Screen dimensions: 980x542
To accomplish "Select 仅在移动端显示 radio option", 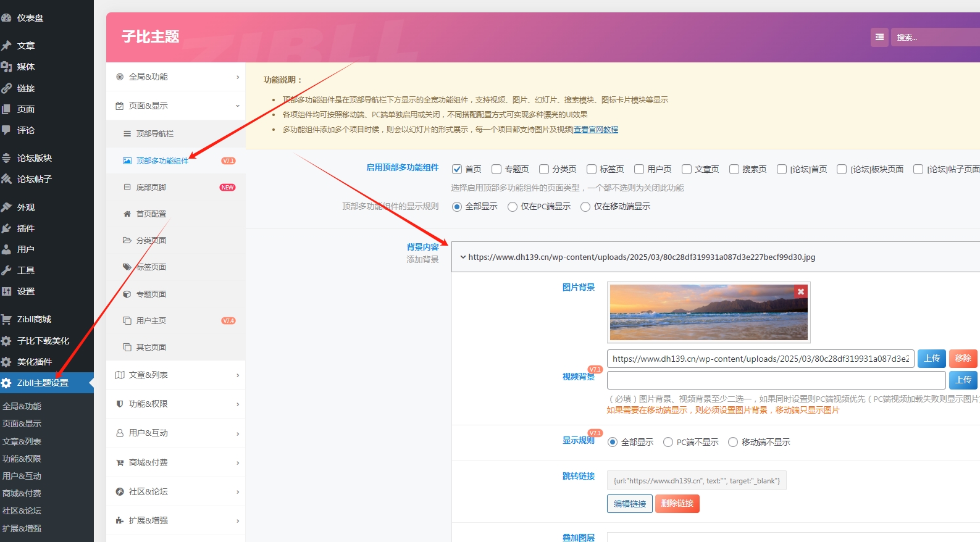I will pyautogui.click(x=585, y=207).
